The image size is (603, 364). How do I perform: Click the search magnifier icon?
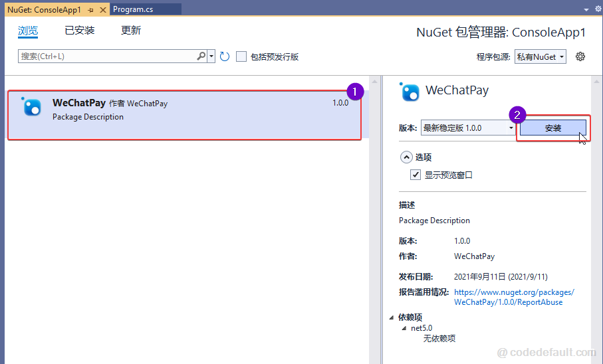coord(201,56)
